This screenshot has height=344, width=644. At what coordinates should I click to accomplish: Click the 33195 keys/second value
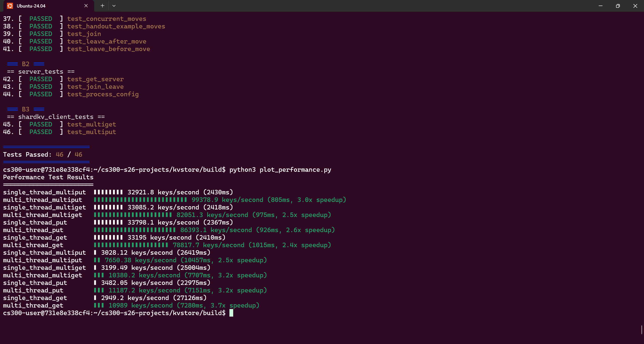coord(159,238)
